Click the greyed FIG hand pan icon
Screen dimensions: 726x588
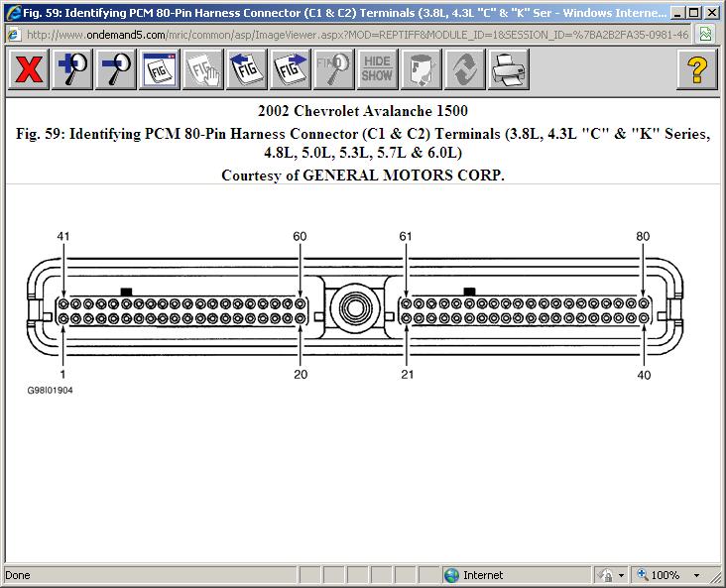pyautogui.click(x=203, y=69)
